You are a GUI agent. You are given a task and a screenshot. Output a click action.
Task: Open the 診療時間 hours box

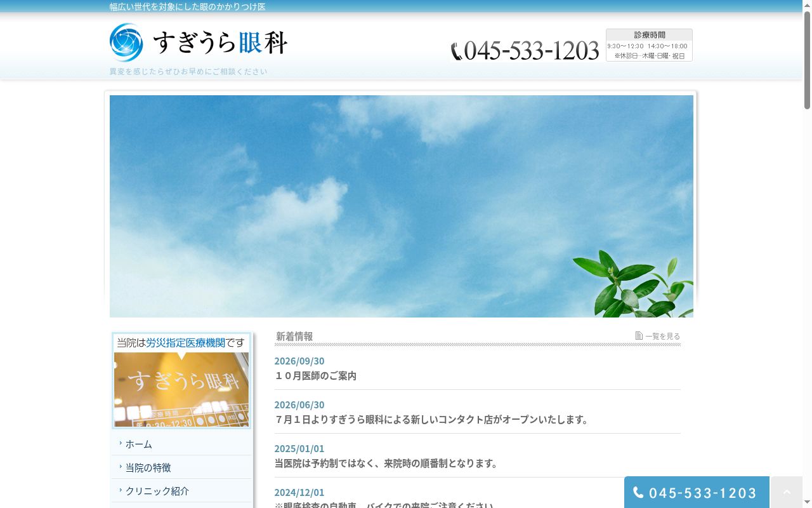click(x=649, y=45)
